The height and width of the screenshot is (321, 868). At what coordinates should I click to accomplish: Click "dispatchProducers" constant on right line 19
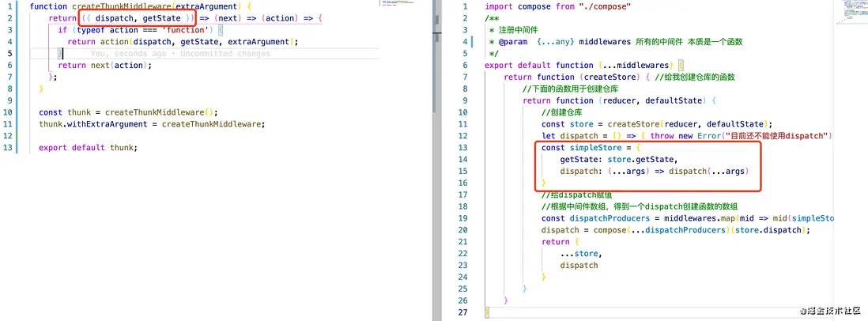coord(609,218)
